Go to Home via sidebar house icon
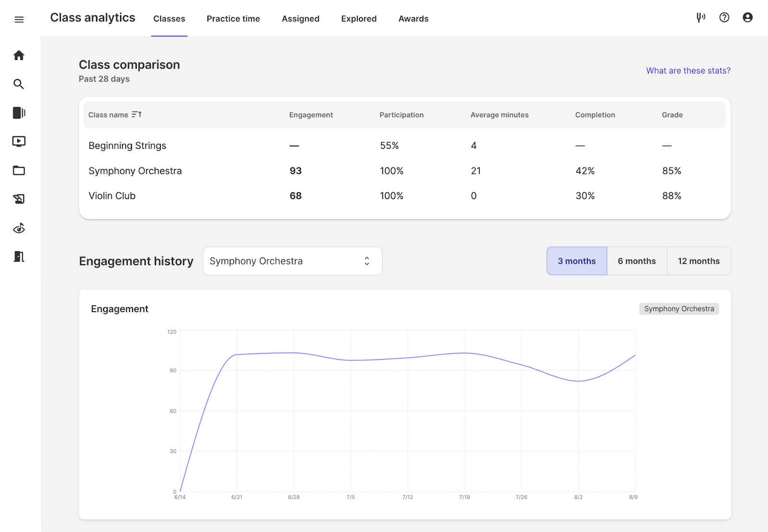Viewport: 768px width, 532px height. pos(19,55)
